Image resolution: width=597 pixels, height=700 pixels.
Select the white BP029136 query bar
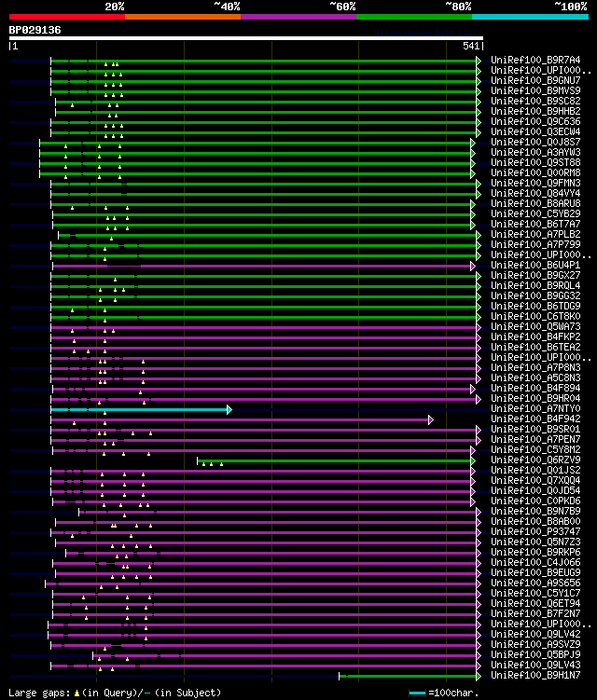tap(245, 38)
